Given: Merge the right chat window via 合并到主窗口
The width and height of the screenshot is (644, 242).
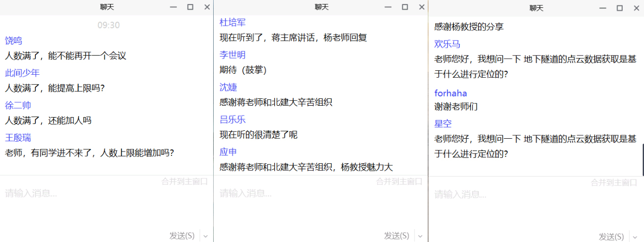Looking at the screenshot, I should [614, 182].
